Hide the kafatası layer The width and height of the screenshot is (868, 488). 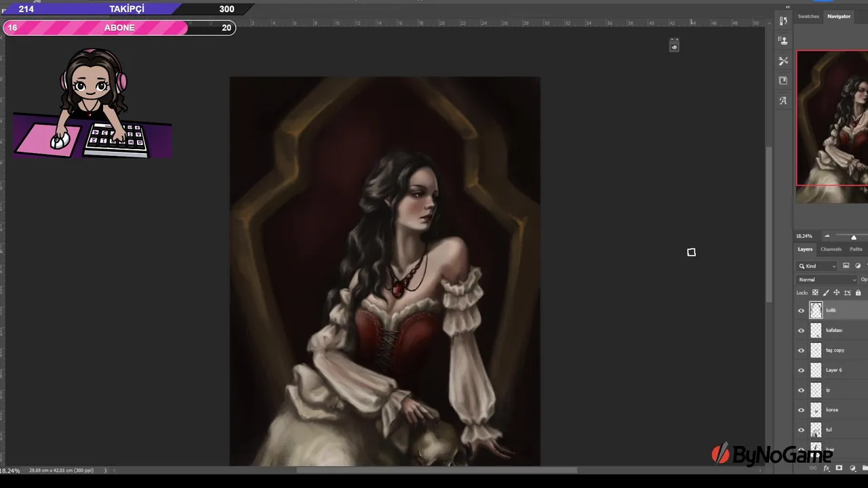point(801,330)
